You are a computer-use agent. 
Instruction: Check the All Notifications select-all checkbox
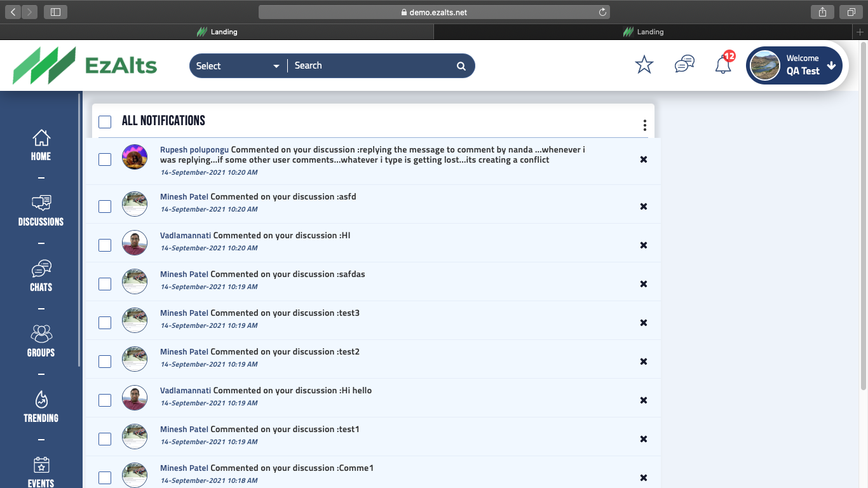pyautogui.click(x=105, y=122)
